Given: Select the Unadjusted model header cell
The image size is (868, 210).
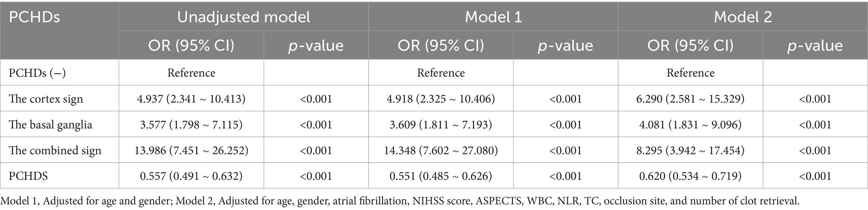Looking at the screenshot, I should (x=243, y=17).
